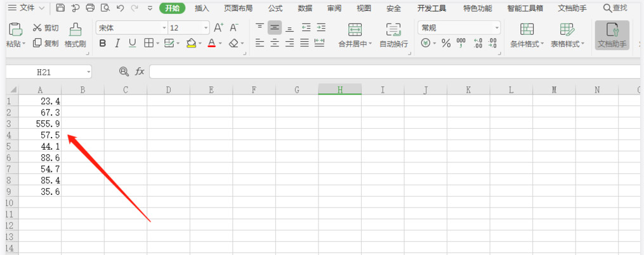Justify text alignment icon
The height and width of the screenshot is (255, 644).
pyautogui.click(x=305, y=43)
